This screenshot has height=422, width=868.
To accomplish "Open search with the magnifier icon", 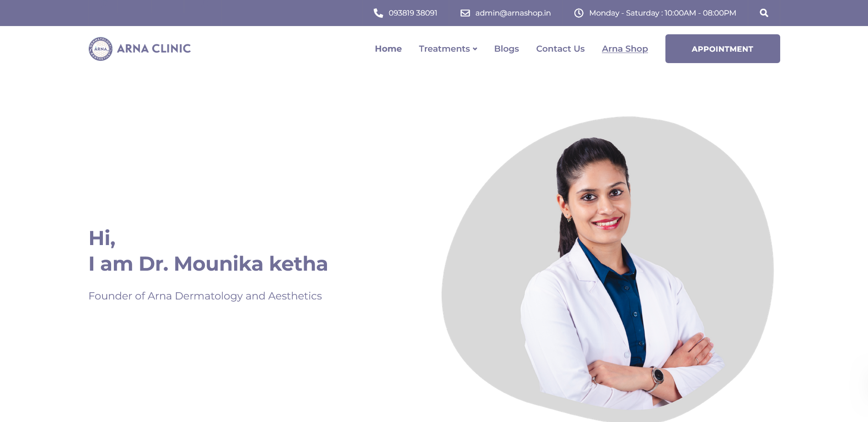I will tap(764, 13).
